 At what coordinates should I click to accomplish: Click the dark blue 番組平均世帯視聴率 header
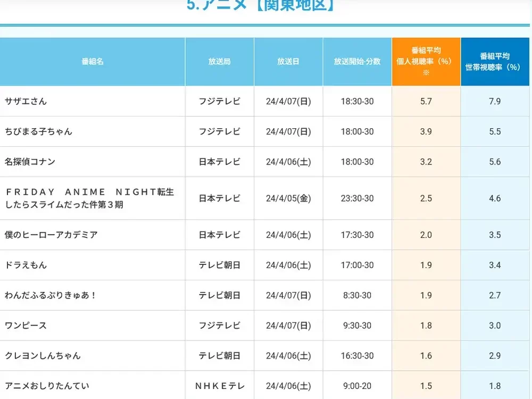click(495, 62)
